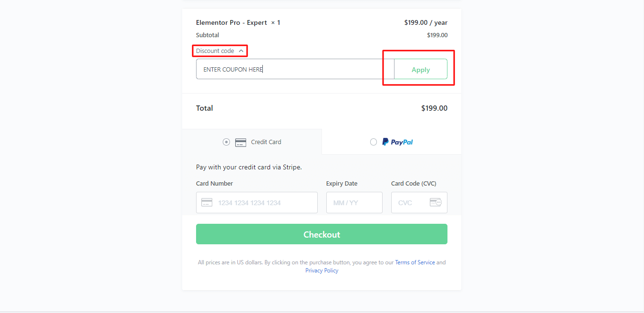Click the PayPal logo

point(398,142)
